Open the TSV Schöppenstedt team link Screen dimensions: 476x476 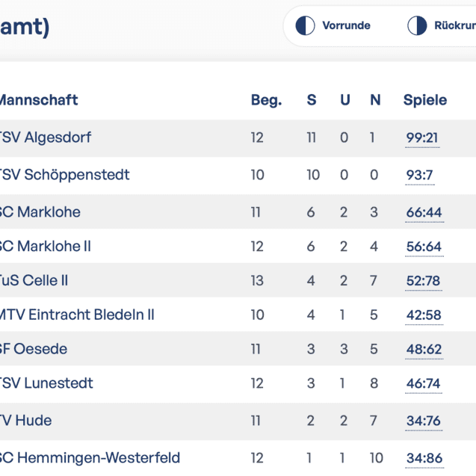pos(64,175)
